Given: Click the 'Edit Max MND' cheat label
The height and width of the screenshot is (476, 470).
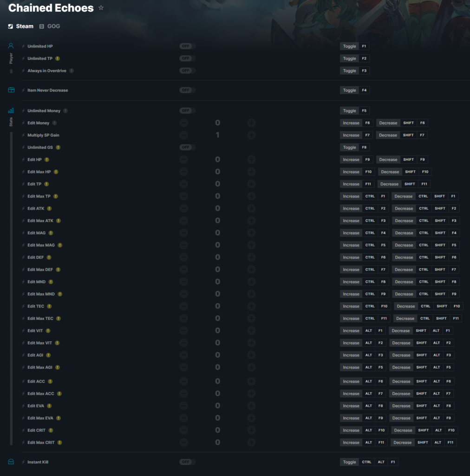Looking at the screenshot, I should [x=41, y=294].
